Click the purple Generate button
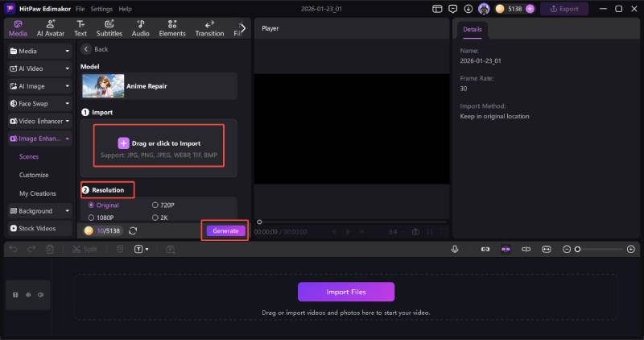644x340 pixels. click(225, 230)
